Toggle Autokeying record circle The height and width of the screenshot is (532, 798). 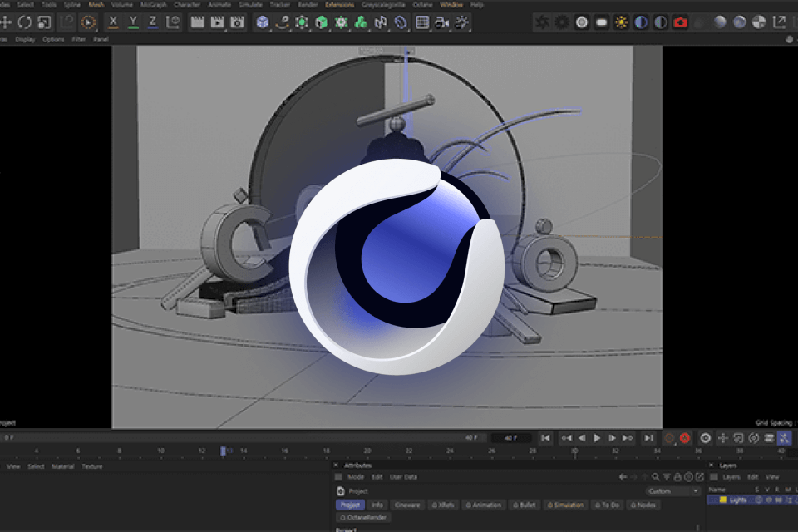tap(669, 438)
